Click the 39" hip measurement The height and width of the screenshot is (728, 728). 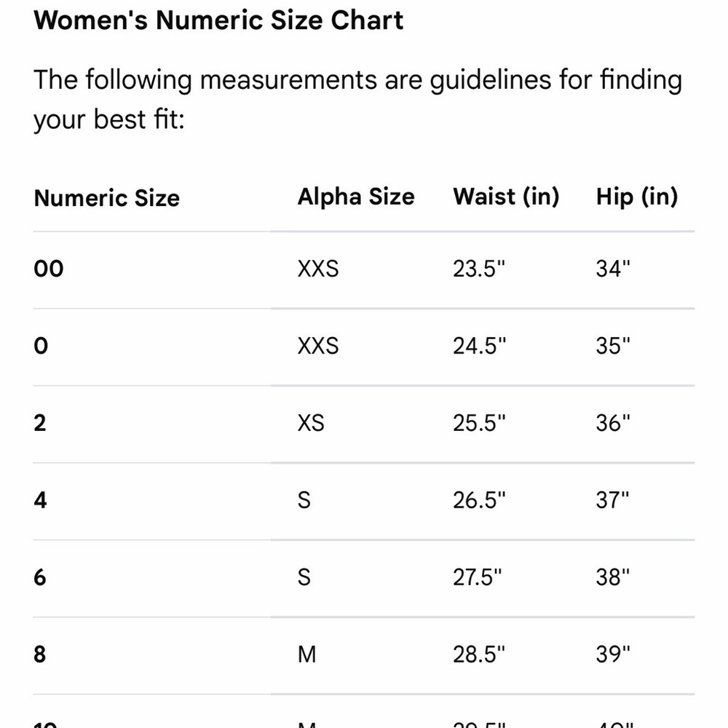[x=613, y=654]
